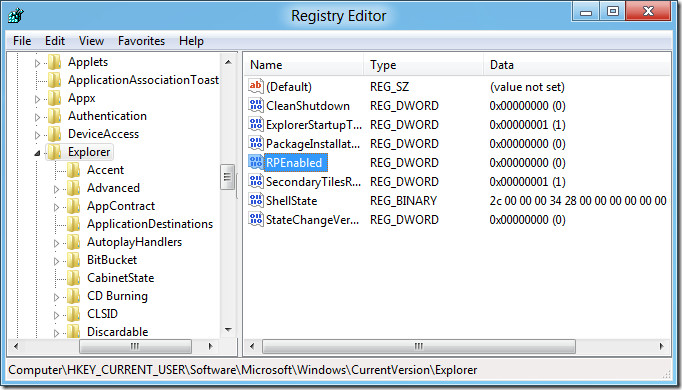
Task: Click the DeviceAccess folder icon
Action: pos(54,134)
